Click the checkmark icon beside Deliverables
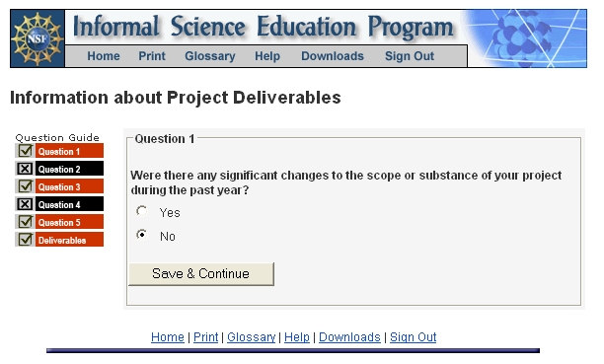The width and height of the screenshot is (604, 364). 26,239
